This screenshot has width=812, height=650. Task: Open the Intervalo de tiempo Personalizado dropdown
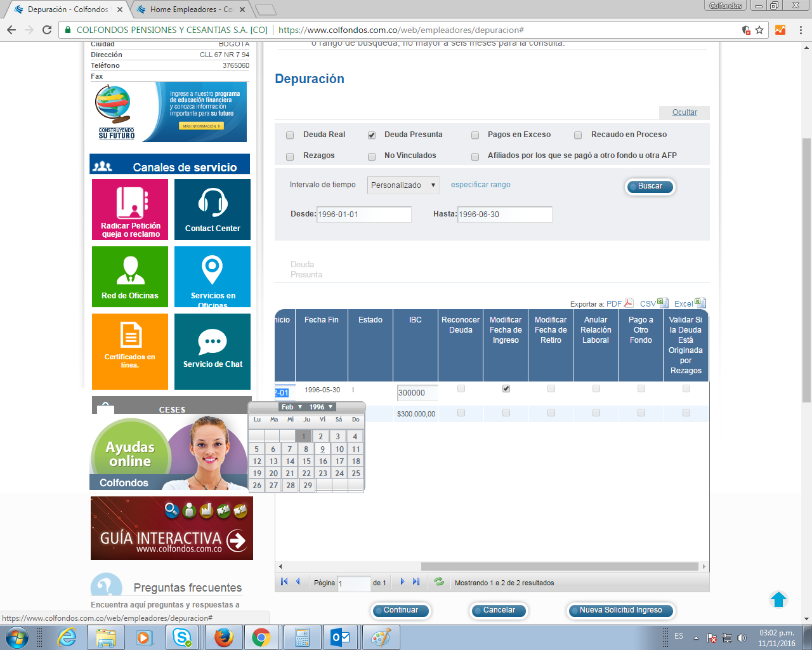coord(403,185)
